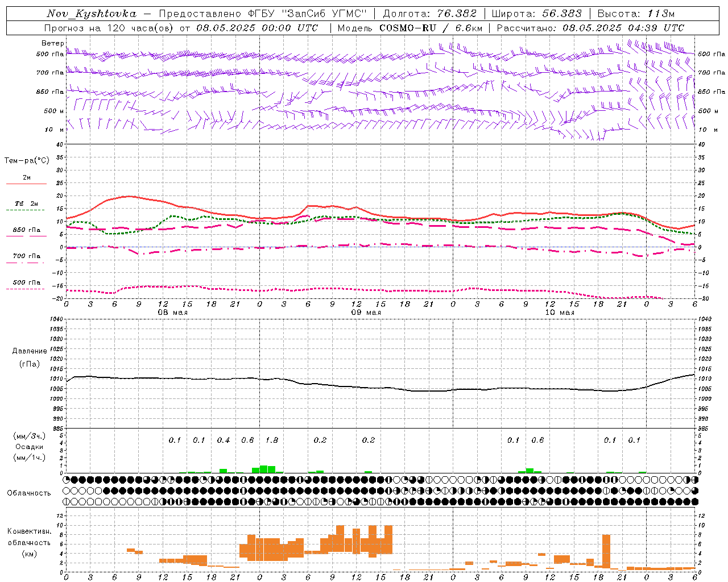Click the 09 мая date label

[366, 313]
